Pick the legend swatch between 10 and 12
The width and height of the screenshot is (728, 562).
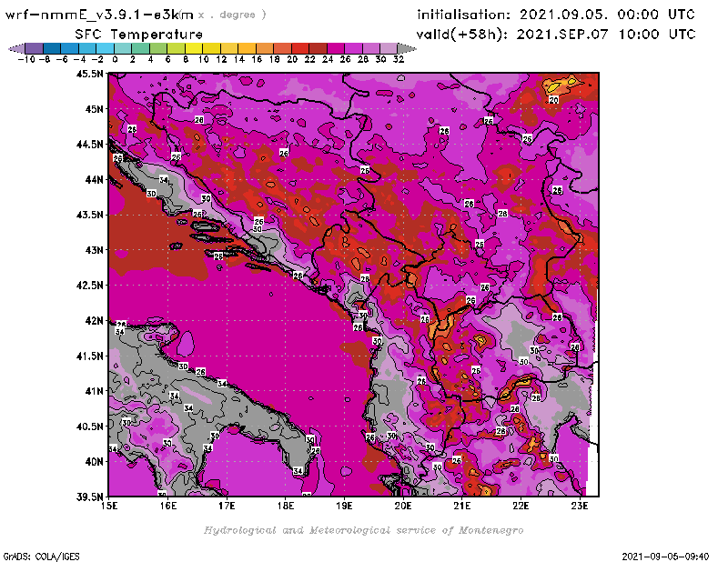[x=212, y=48]
